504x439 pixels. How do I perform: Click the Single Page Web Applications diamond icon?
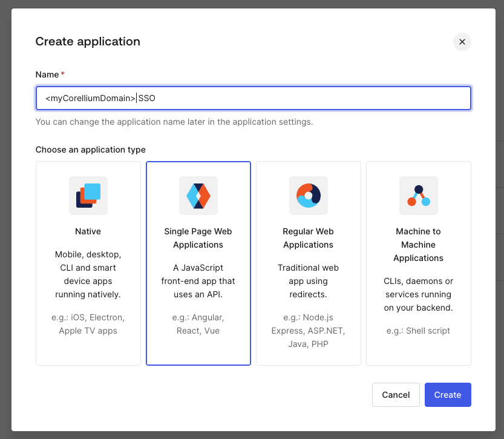click(198, 195)
